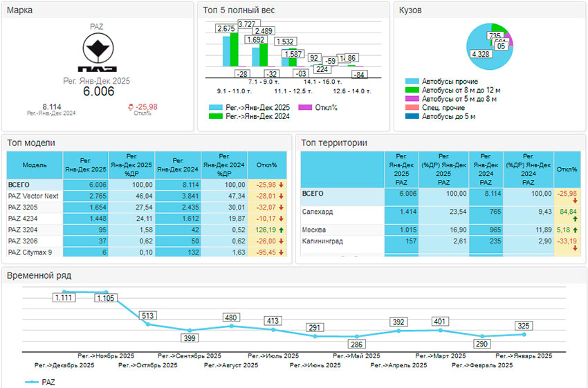Select PAZ Vector Next model row
The height and width of the screenshot is (388, 588).
33,196
